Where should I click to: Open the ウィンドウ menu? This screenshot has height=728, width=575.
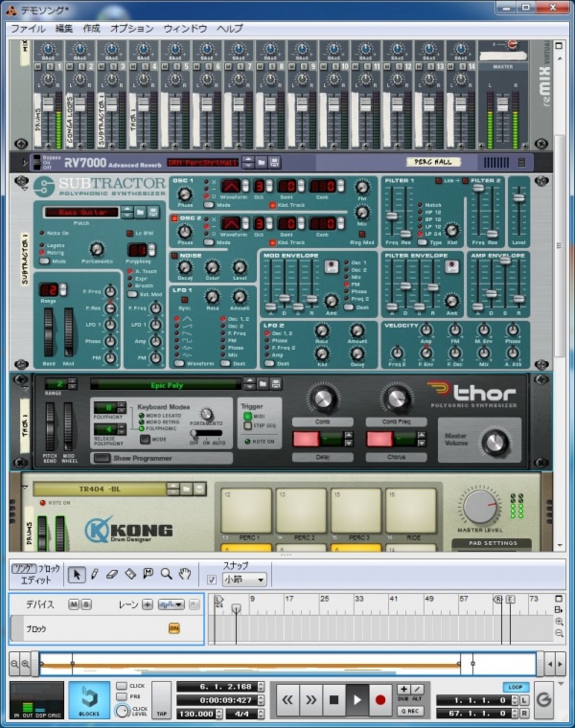click(185, 28)
